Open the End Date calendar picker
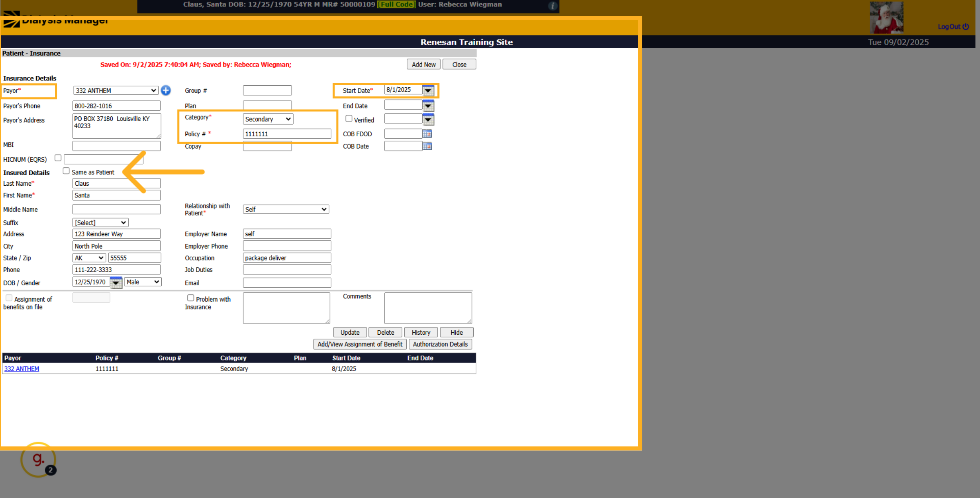This screenshot has height=498, width=980. tap(428, 106)
